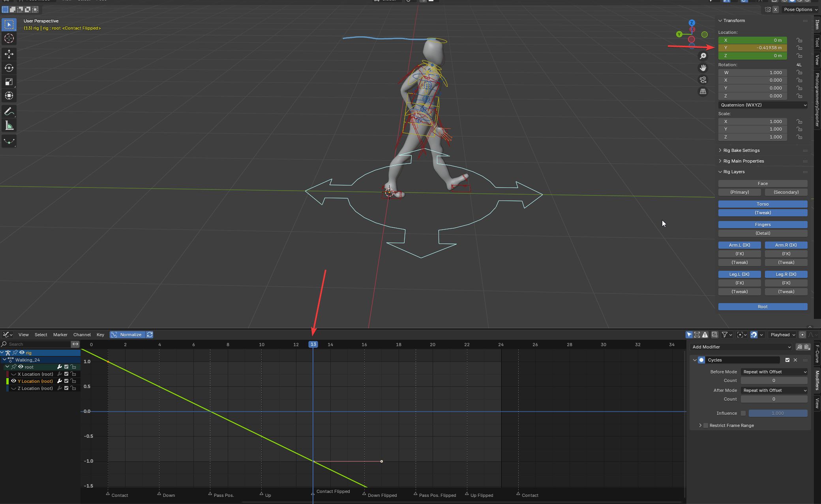
Task: Select the Measure tool
Action: point(9,126)
